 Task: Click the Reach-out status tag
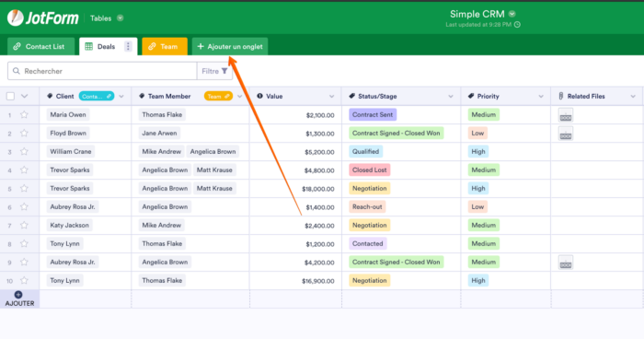(367, 207)
